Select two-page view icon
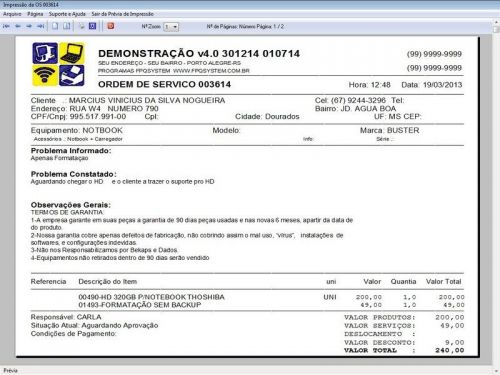Viewport: 500px width, 375px height. (67, 26)
